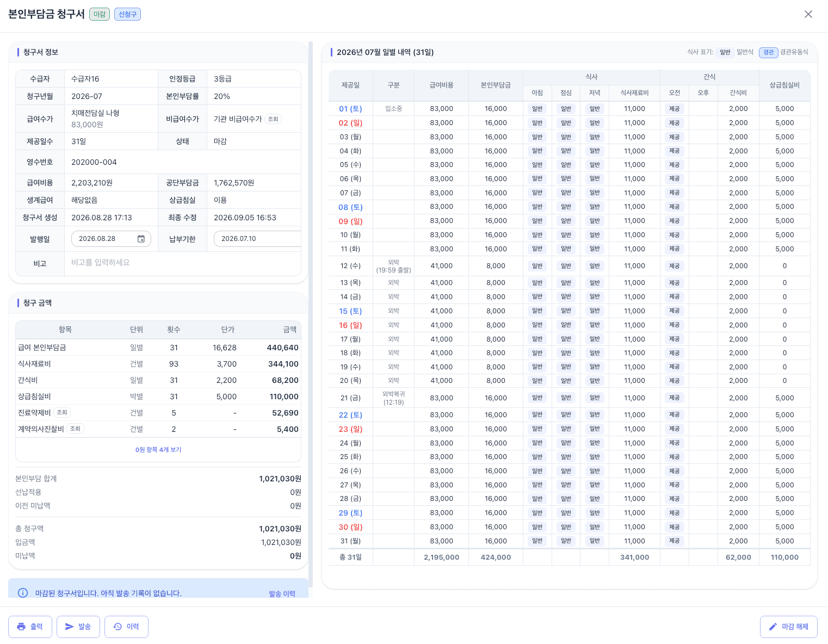Click the 마감 status badge in title
Image resolution: width=828 pixels, height=644 pixels.
click(100, 14)
